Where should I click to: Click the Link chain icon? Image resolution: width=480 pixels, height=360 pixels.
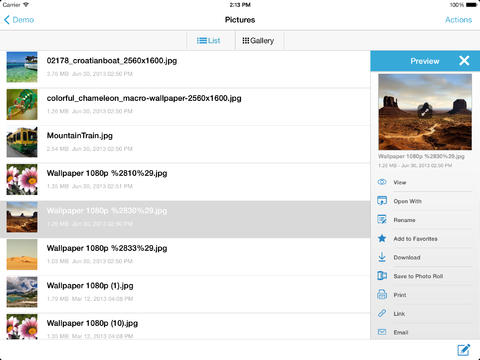(x=382, y=313)
